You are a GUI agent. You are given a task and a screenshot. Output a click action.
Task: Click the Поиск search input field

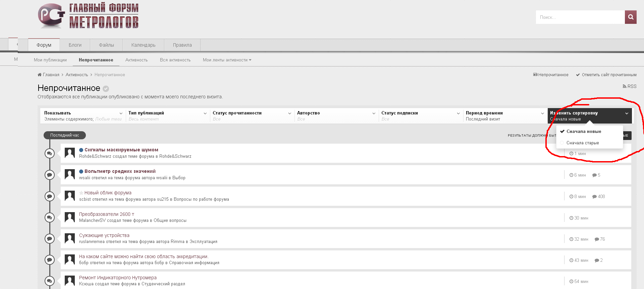click(580, 17)
